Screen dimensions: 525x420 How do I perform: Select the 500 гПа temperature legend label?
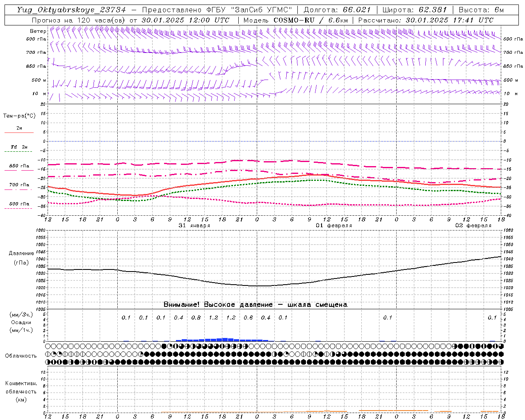pos(19,204)
